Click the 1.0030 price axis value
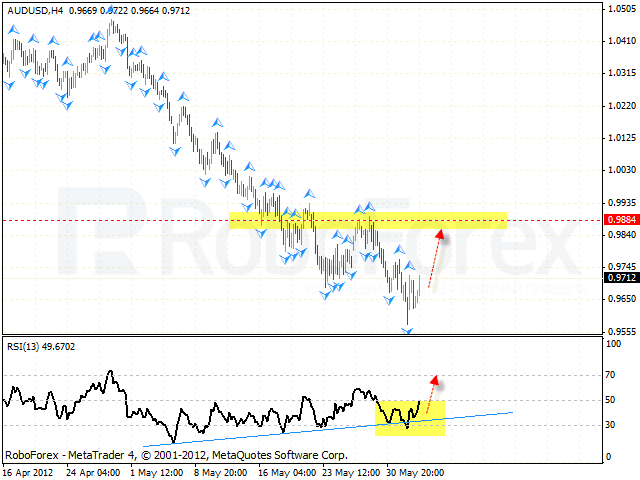Screen dimensions: 640x480 point(622,170)
